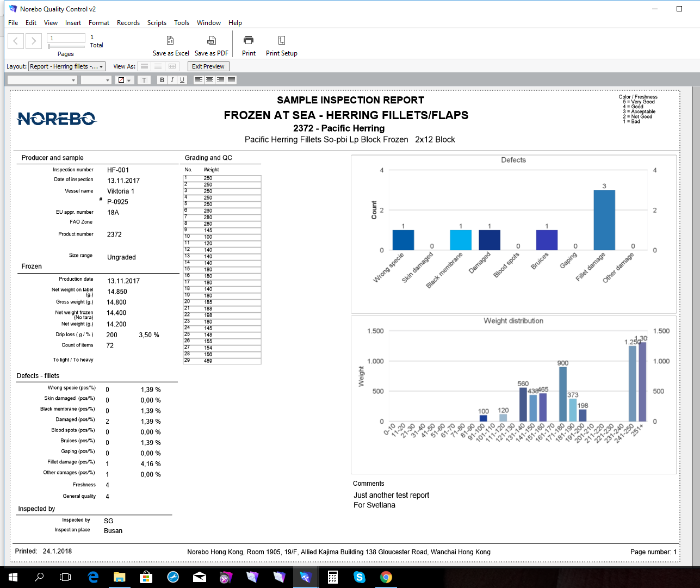Toggle bold formatting
This screenshot has width=700, height=588.
pos(162,80)
